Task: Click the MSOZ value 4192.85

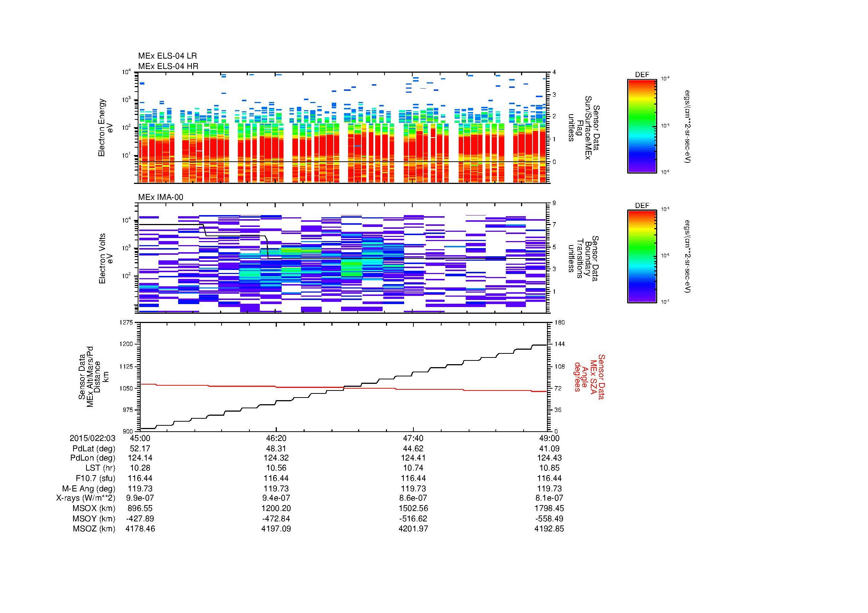Action: click(x=549, y=529)
